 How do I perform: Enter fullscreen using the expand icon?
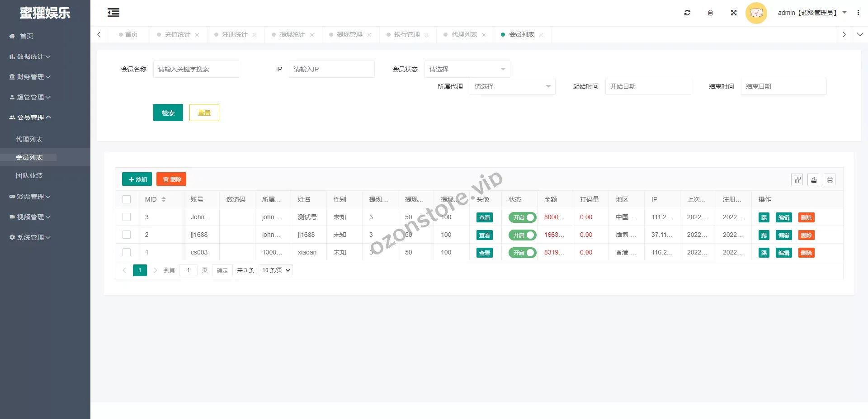point(734,13)
